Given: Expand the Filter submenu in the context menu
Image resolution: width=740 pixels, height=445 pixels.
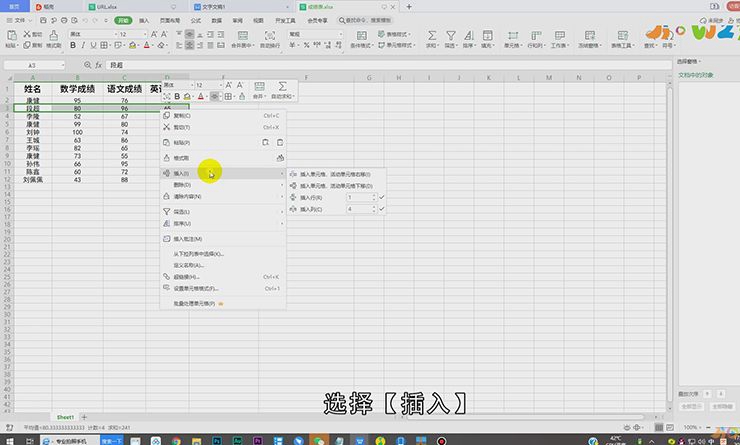Looking at the screenshot, I should (x=224, y=212).
